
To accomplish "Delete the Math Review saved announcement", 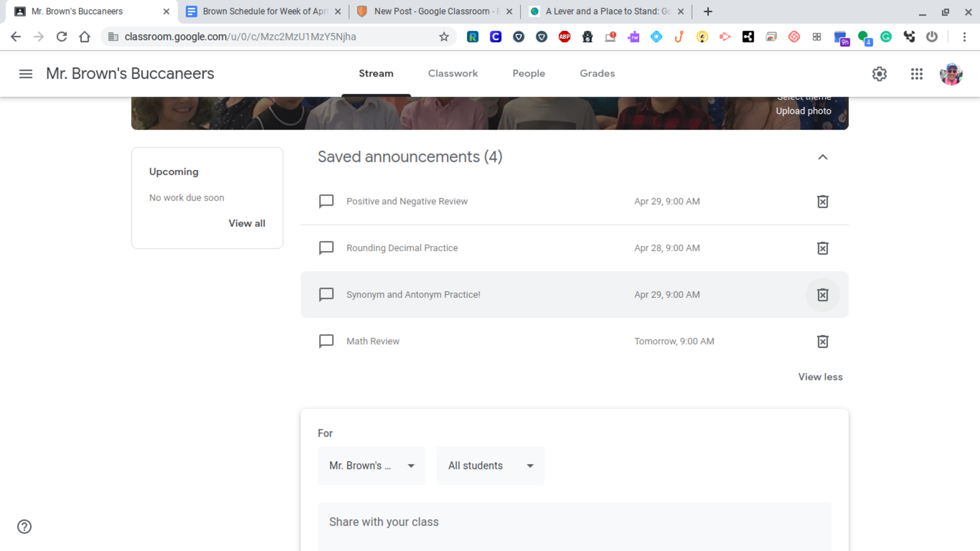I will (822, 341).
